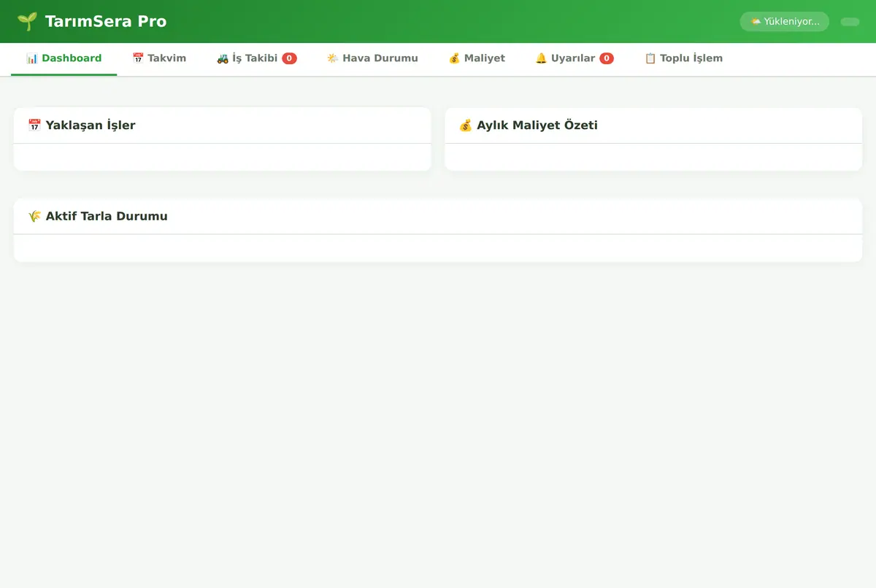Select the Maliyet tab
This screenshot has height=588, width=876.
click(477, 58)
